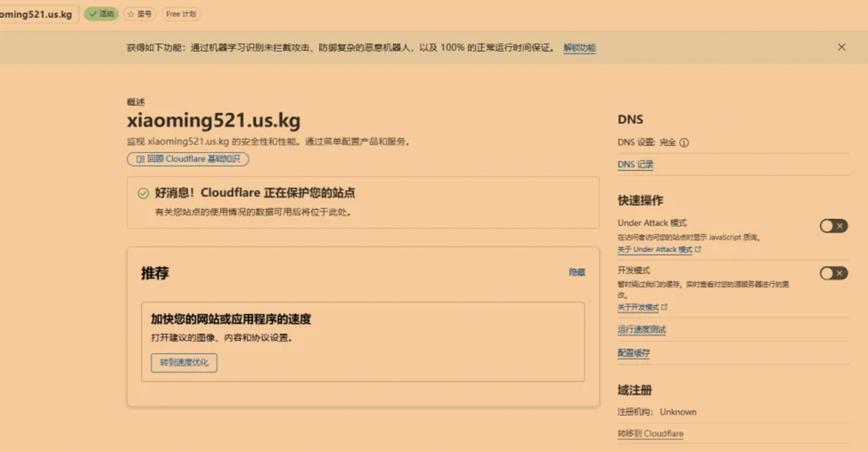Click 加快您的网站或应用程序的速度 card title
Screen dimensions: 868x452
point(231,319)
